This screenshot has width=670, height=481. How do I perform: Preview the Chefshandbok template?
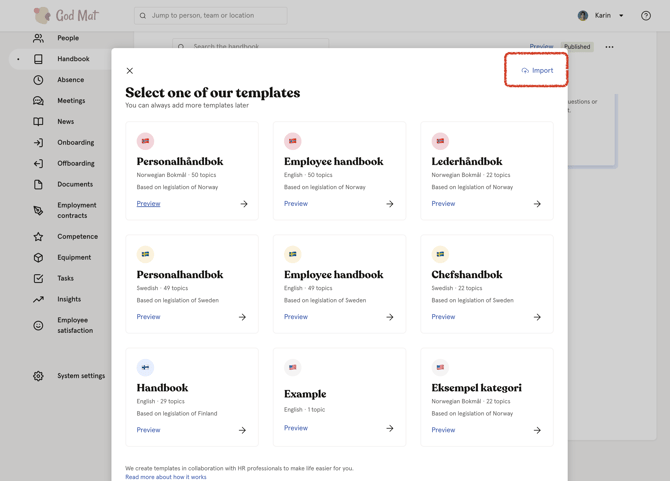coord(443,317)
